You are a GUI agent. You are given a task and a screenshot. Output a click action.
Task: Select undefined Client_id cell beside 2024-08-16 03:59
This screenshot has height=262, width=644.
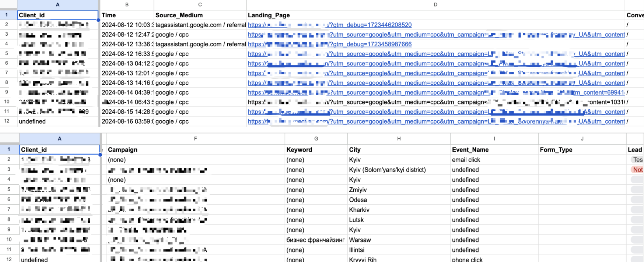point(58,121)
